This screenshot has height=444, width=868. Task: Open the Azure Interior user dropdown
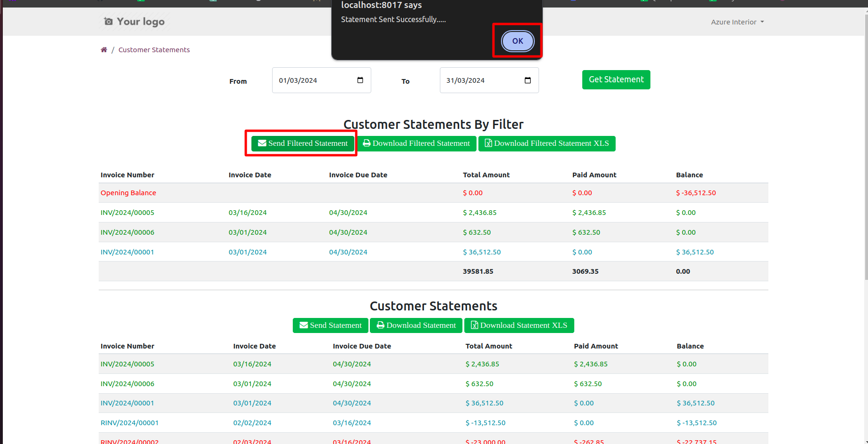(x=737, y=22)
